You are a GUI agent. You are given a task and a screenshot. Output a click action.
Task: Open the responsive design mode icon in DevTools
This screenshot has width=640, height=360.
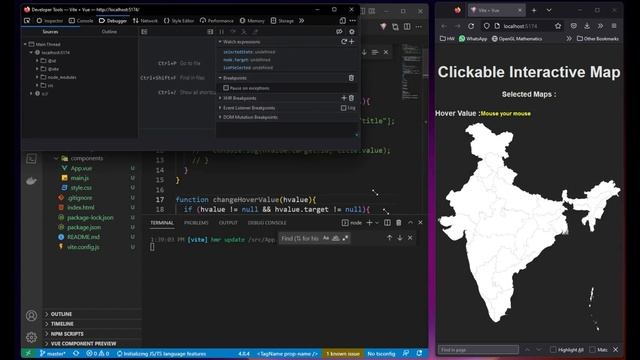342,20
